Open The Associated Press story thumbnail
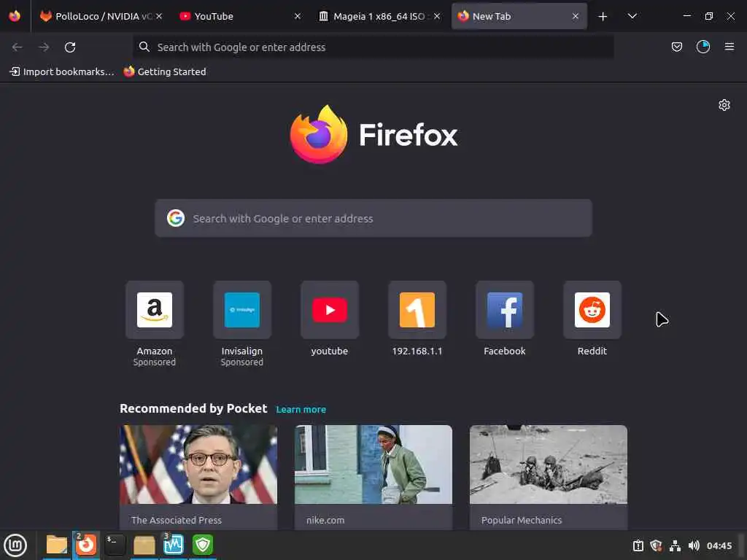The image size is (747, 560). (198, 464)
